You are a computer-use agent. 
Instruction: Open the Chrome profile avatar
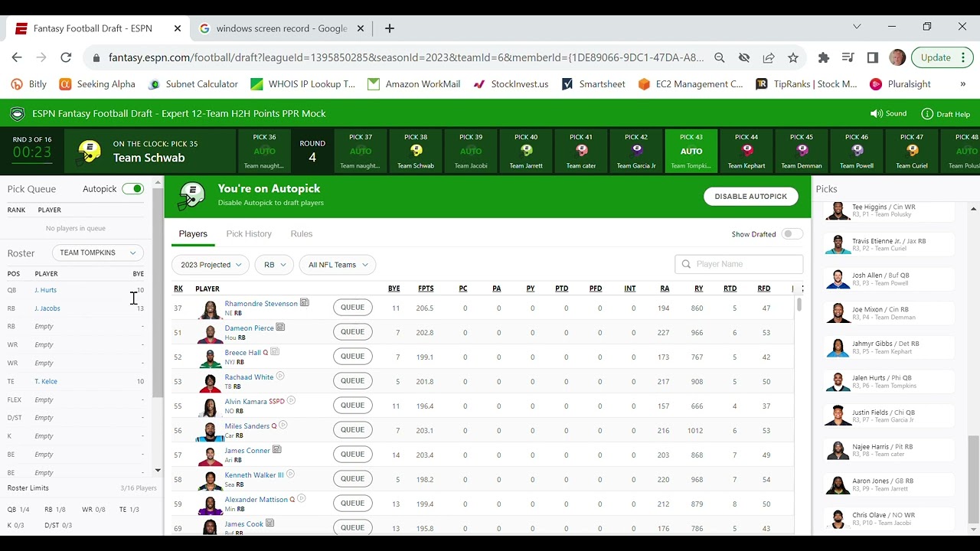pyautogui.click(x=897, y=57)
